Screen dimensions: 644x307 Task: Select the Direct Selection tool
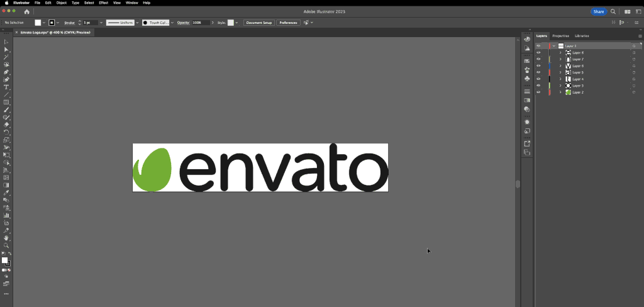[6, 49]
